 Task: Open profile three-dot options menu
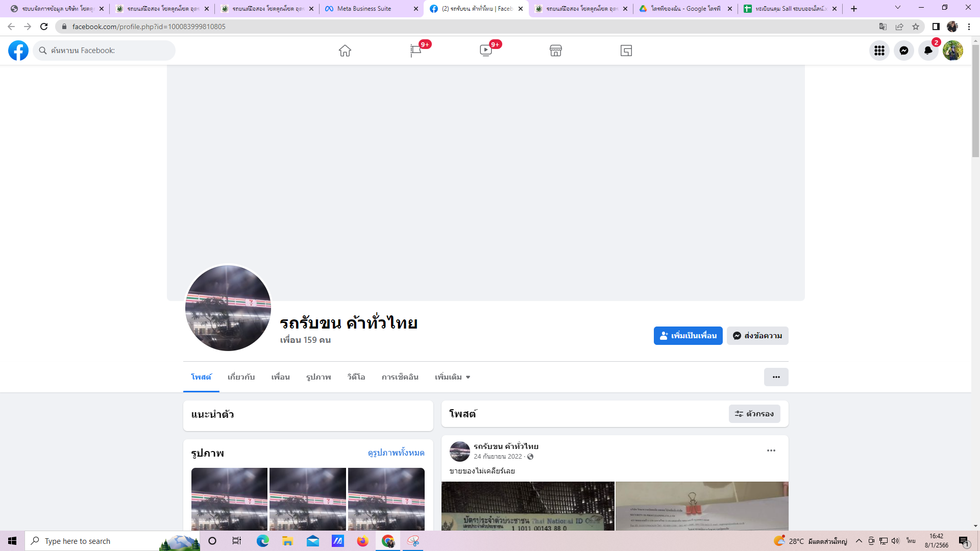[776, 377]
